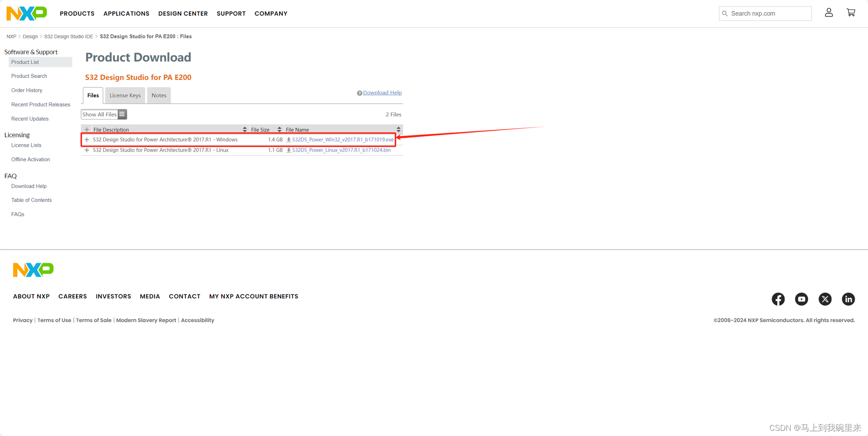Select the Files tab

(93, 96)
